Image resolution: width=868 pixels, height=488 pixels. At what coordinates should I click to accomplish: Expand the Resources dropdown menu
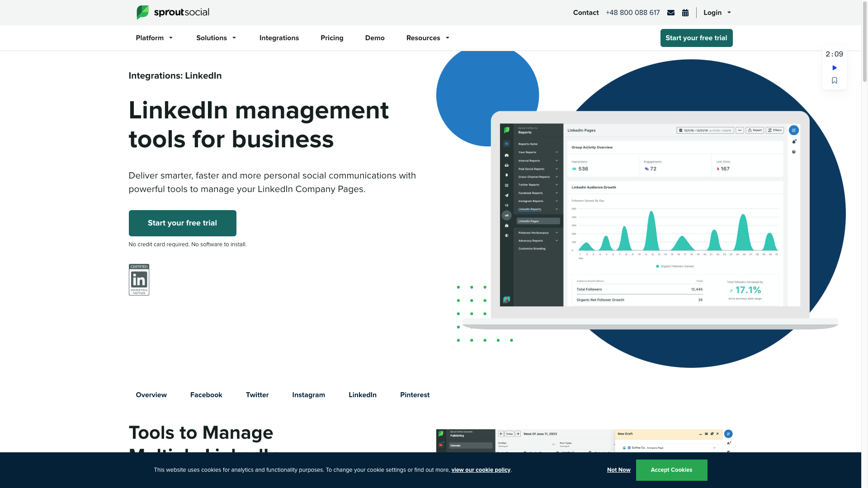tap(428, 38)
